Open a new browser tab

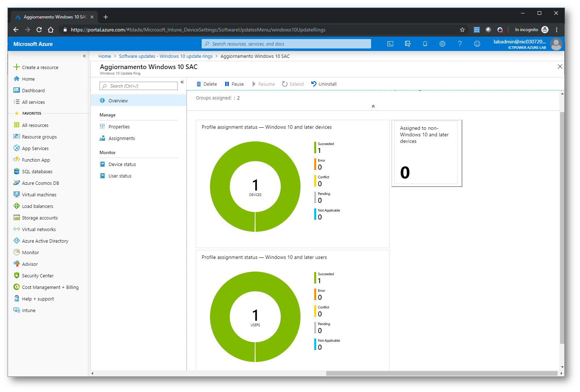(x=106, y=17)
